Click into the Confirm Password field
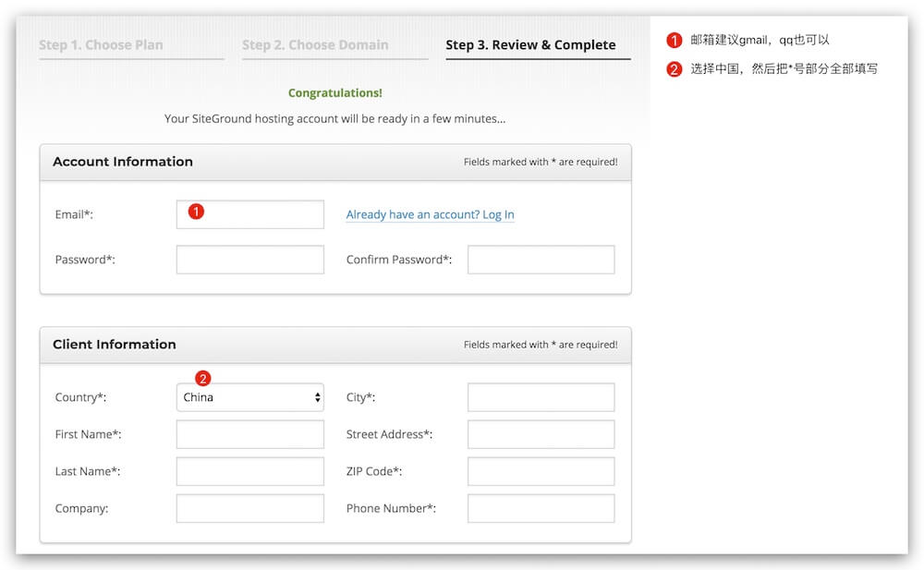924x570 pixels. coord(541,260)
